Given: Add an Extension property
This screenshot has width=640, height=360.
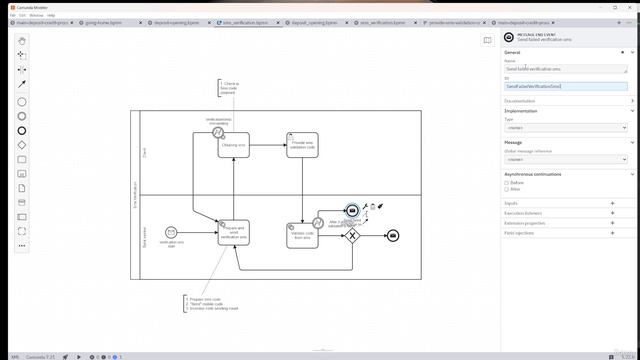Looking at the screenshot, I should tap(612, 223).
